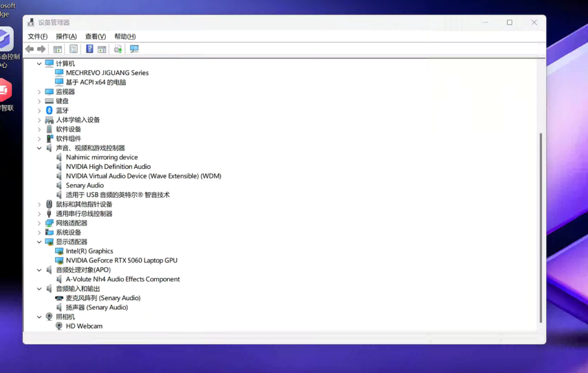Screen dimensions: 588x373
Task: Select NVIDIA GeForce RTX 5060 Laptop GPU
Action: click(122, 260)
